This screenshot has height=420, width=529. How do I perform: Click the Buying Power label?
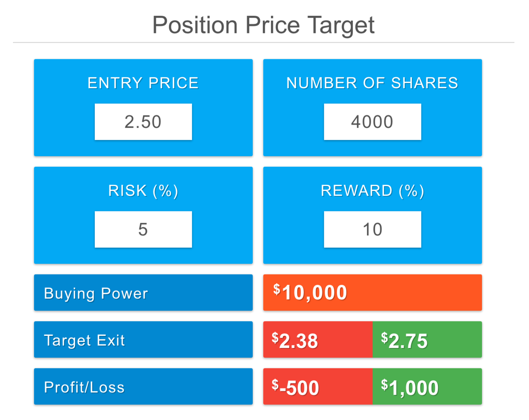click(x=97, y=293)
